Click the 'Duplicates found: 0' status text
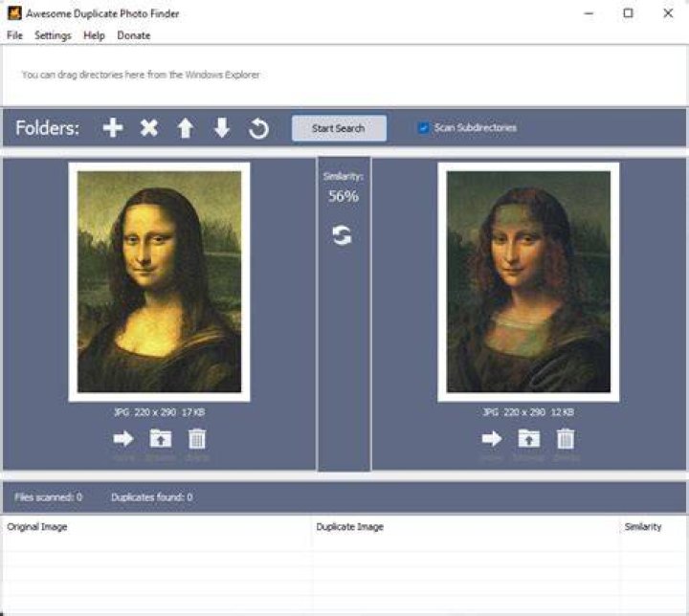Image resolution: width=689 pixels, height=616 pixels. coord(151,497)
